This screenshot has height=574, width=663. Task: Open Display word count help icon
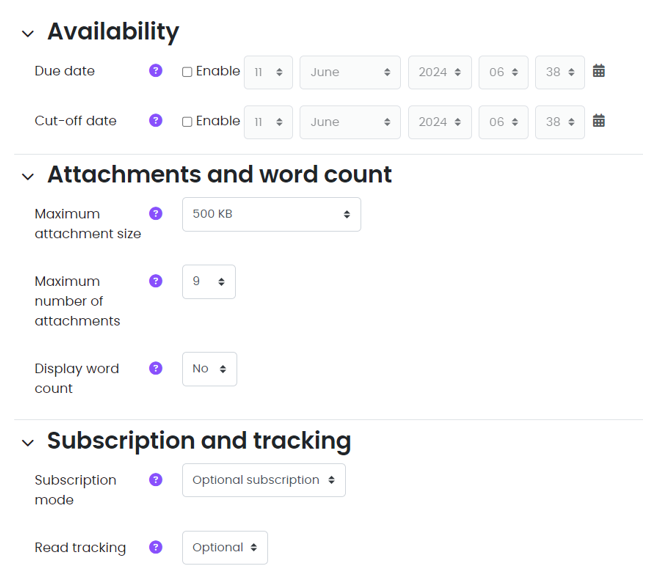click(x=155, y=368)
